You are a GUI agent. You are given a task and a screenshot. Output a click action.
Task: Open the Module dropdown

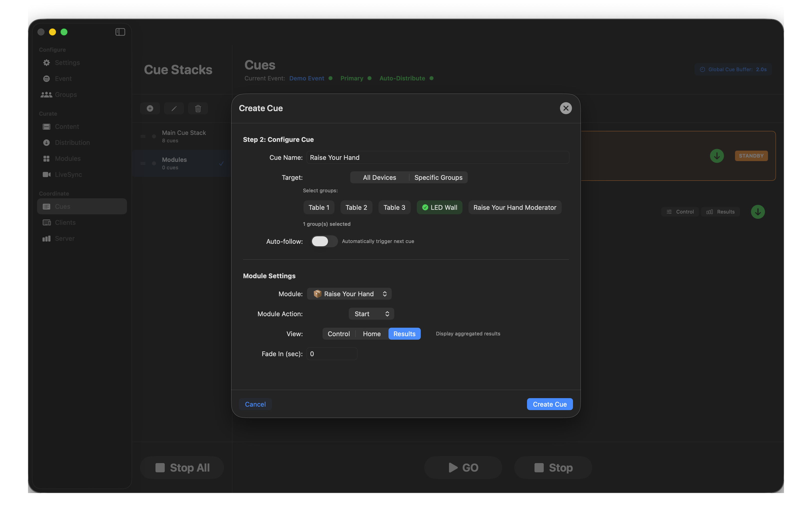click(349, 294)
